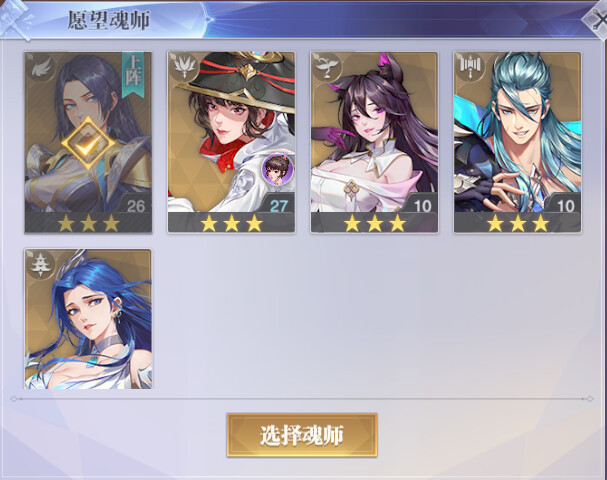607x480 pixels.
Task: Click the level 26 badge on the first card
Action: 135,206
